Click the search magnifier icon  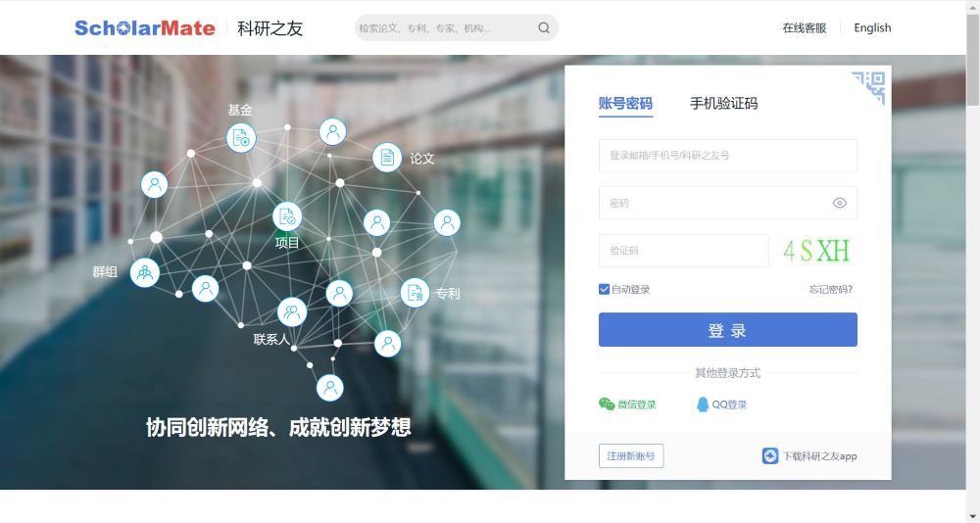[544, 28]
